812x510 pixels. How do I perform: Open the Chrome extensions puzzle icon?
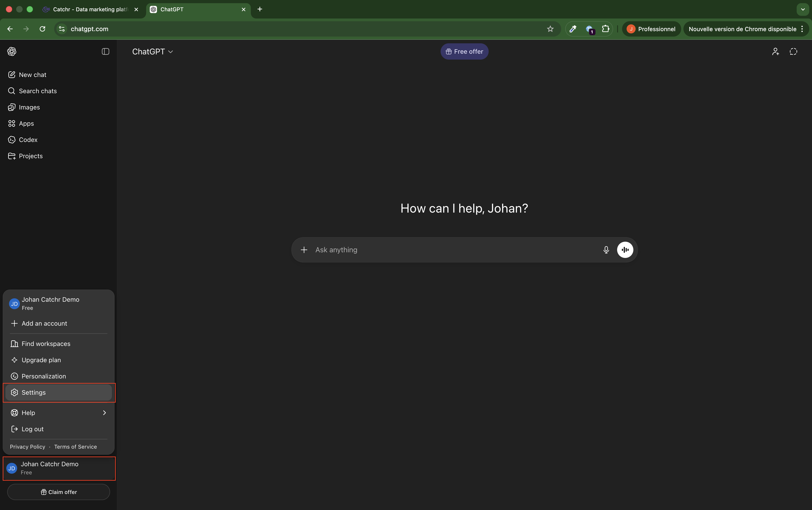point(605,29)
